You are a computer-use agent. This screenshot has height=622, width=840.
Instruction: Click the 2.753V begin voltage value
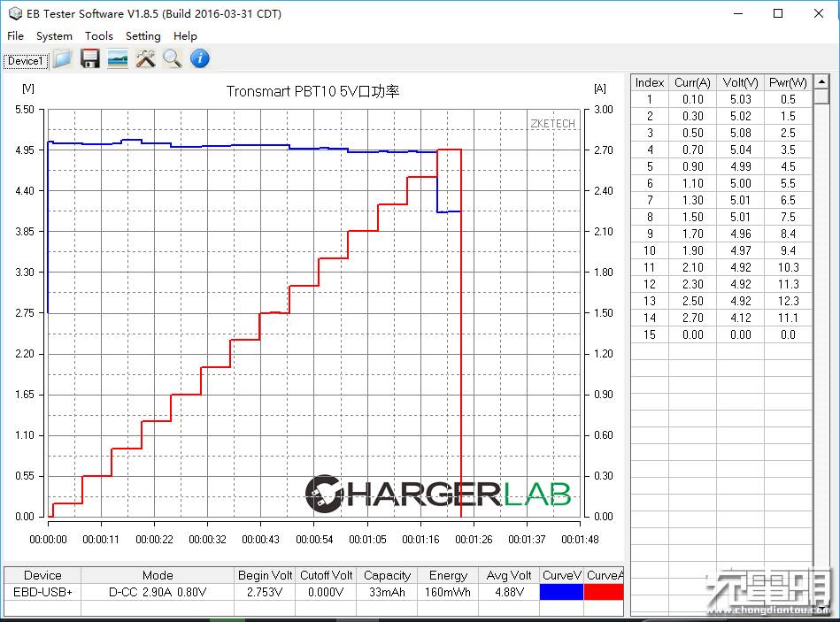point(265,592)
